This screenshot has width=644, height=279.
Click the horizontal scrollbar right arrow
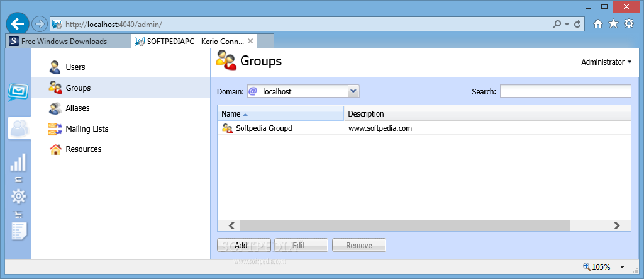click(616, 225)
